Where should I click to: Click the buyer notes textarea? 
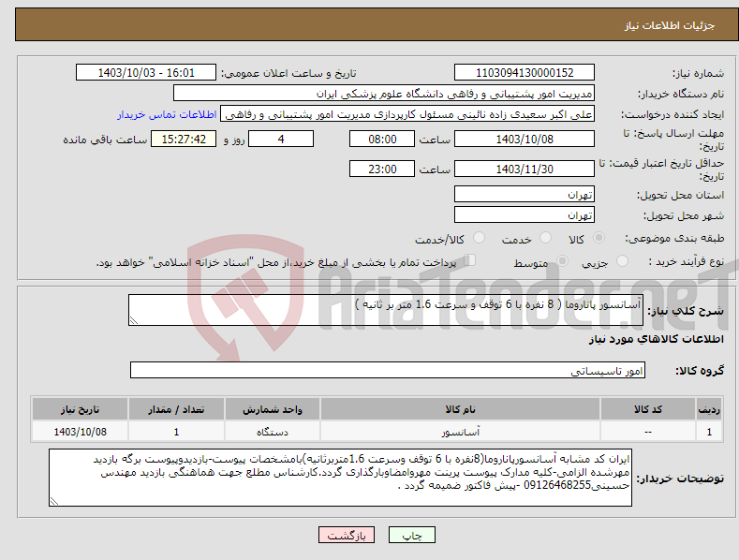340,478
